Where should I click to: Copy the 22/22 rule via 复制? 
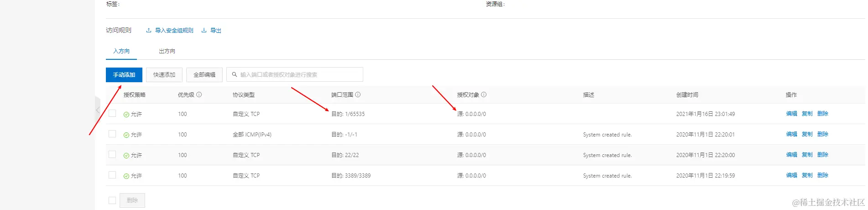pyautogui.click(x=807, y=155)
